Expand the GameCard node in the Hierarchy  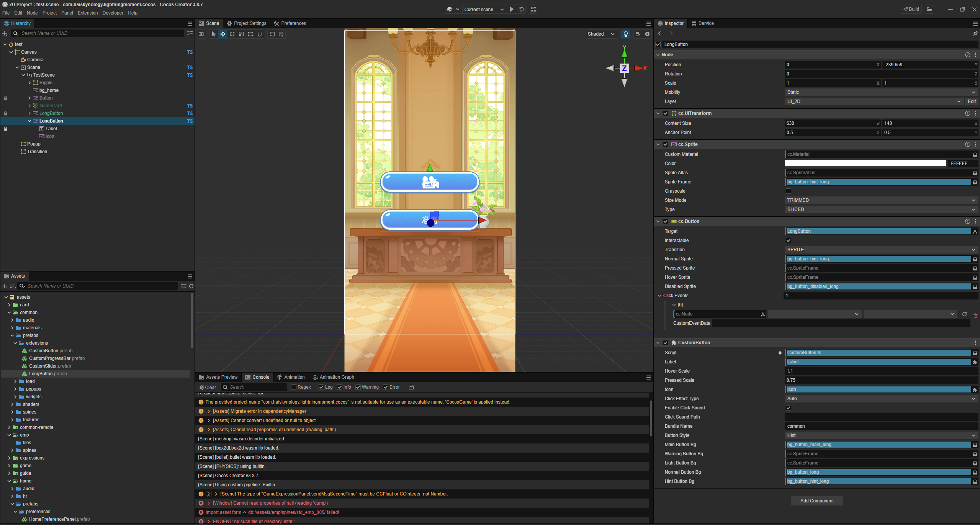29,106
